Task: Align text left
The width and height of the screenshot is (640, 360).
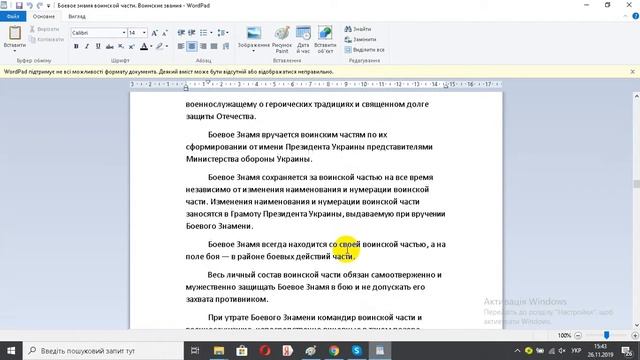Action: pos(181,47)
